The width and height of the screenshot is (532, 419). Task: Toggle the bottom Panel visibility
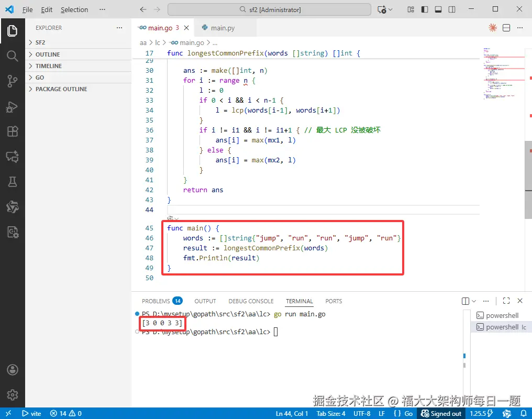pos(438,9)
